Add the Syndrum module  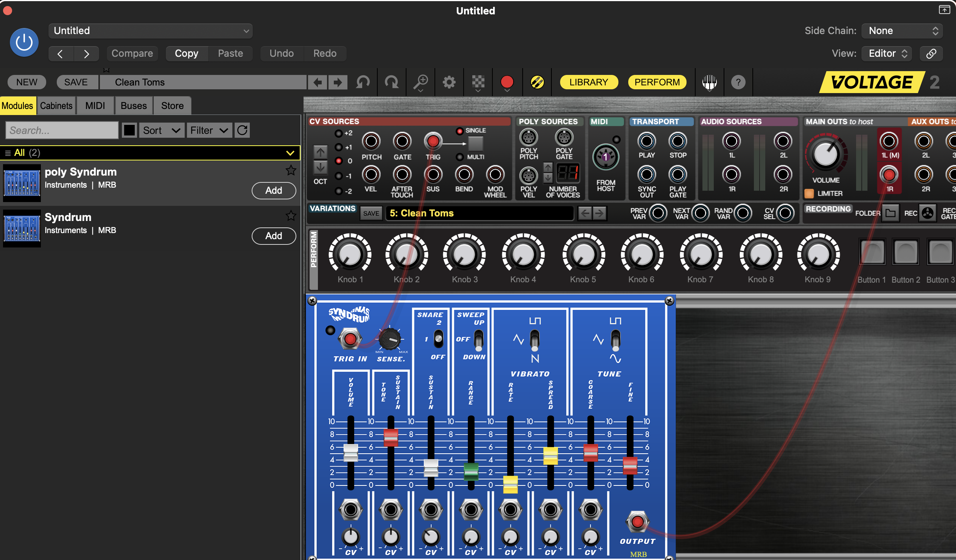coord(274,236)
